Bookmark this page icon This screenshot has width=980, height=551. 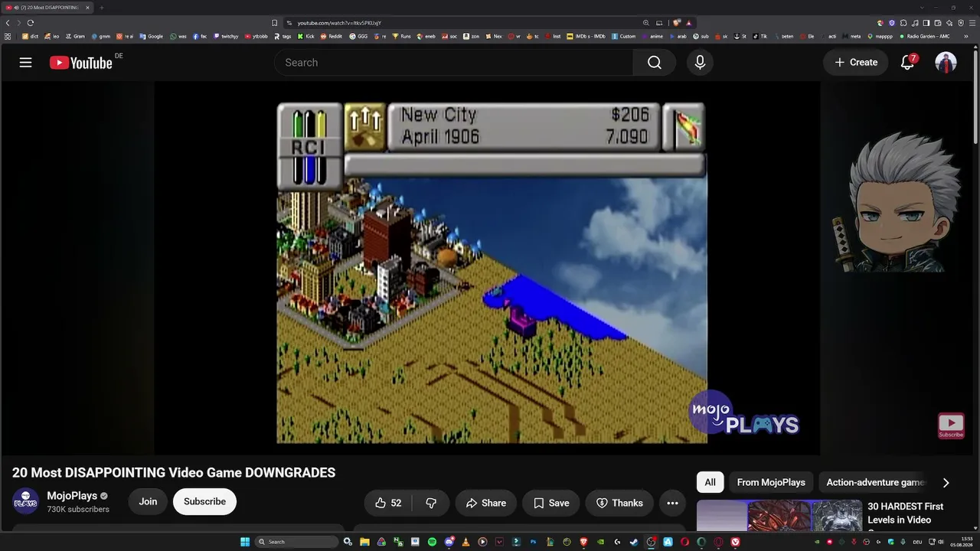(275, 23)
